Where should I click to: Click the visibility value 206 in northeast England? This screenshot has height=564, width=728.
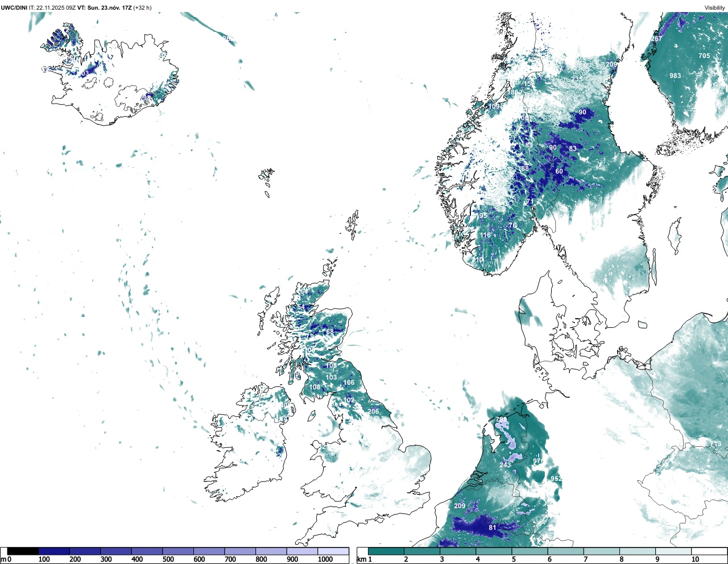pyautogui.click(x=373, y=411)
